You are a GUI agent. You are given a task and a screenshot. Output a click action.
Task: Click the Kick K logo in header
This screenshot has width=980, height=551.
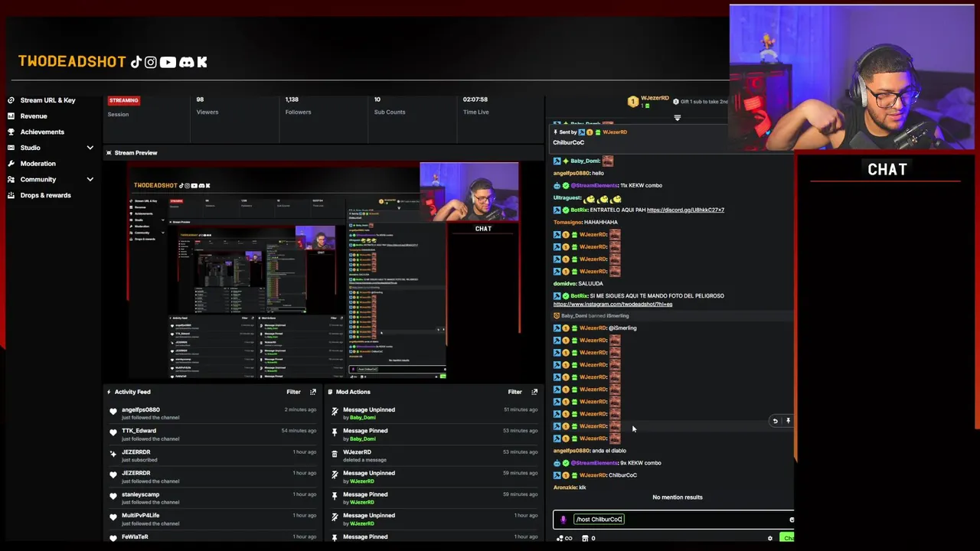[202, 62]
